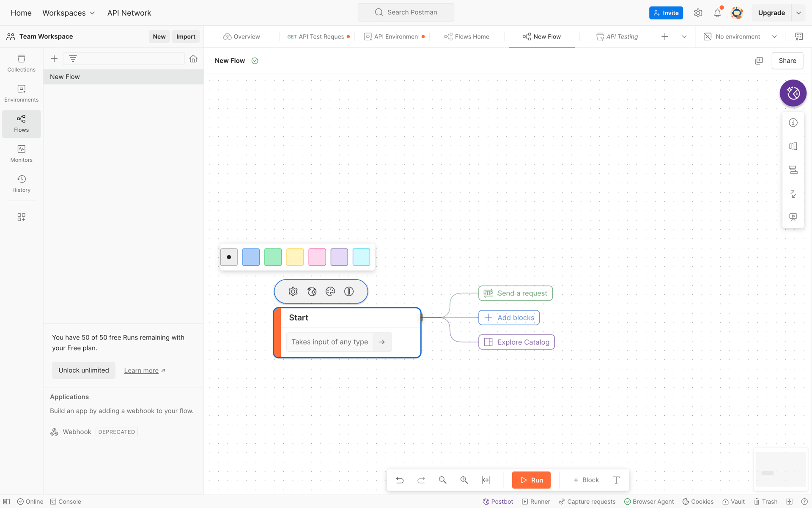
Task: Click the Share button
Action: pyautogui.click(x=787, y=61)
